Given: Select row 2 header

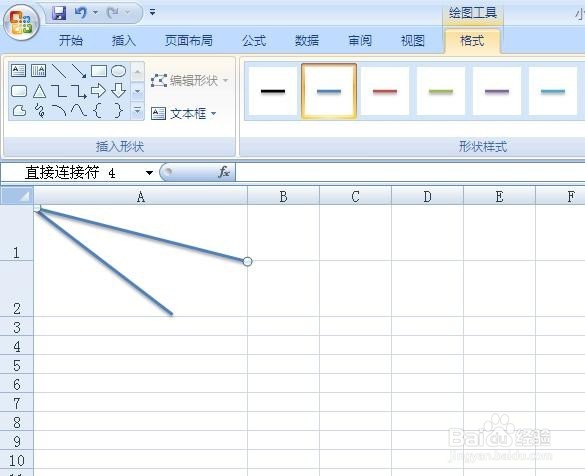Looking at the screenshot, I should pos(17,289).
